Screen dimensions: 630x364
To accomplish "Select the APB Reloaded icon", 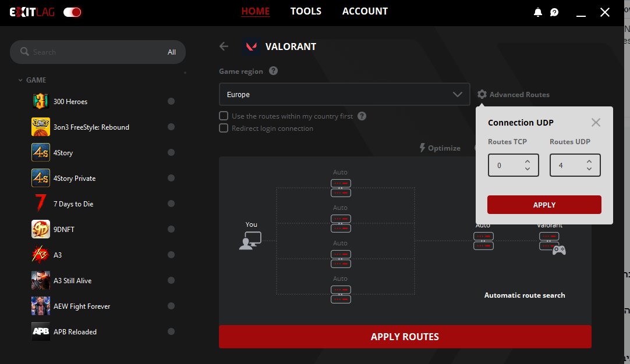I will 41,331.
